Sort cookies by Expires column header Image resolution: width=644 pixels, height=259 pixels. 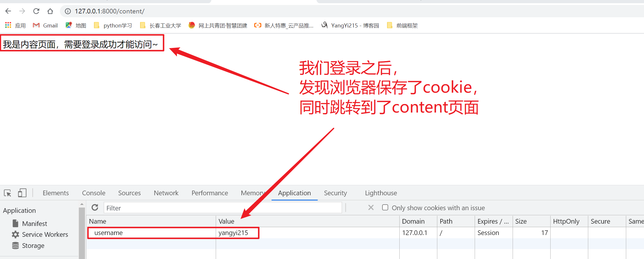pyautogui.click(x=494, y=221)
